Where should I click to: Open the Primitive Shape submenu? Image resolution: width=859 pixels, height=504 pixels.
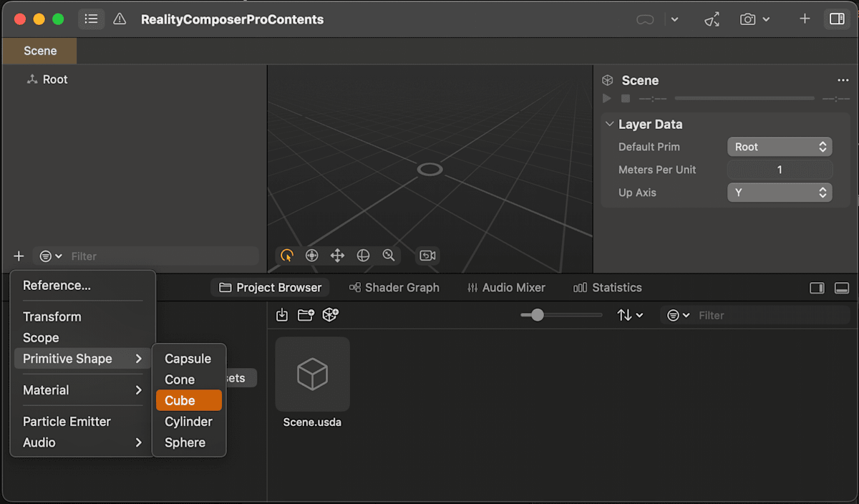click(82, 359)
